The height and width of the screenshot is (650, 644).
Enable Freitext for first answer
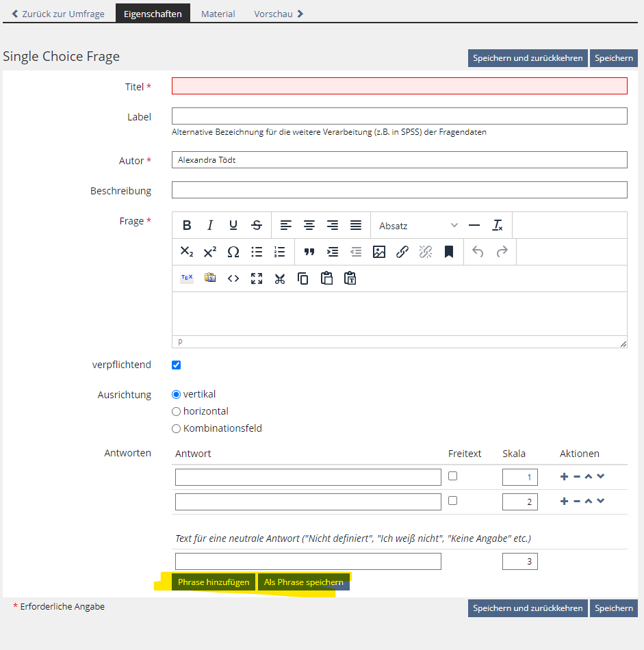[x=453, y=476]
